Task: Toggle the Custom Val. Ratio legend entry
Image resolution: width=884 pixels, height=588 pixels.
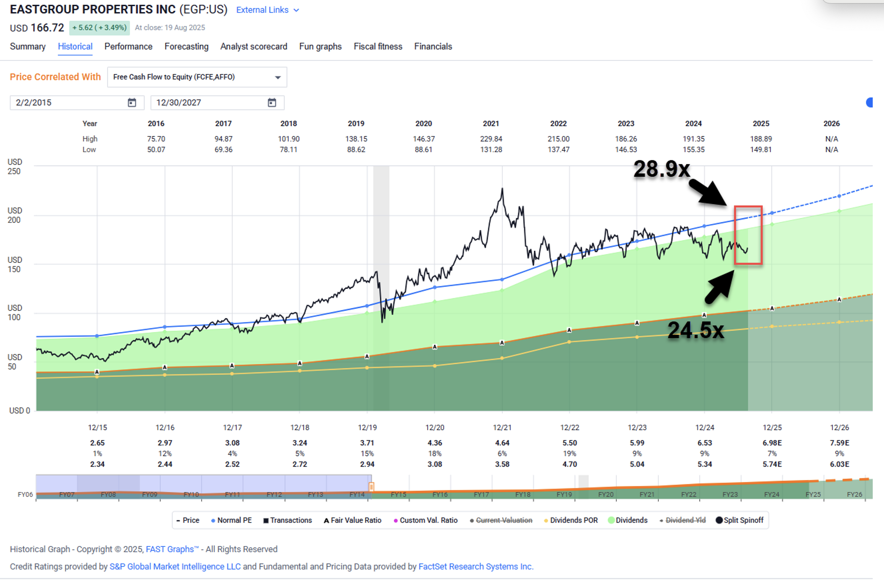Action: tap(425, 520)
